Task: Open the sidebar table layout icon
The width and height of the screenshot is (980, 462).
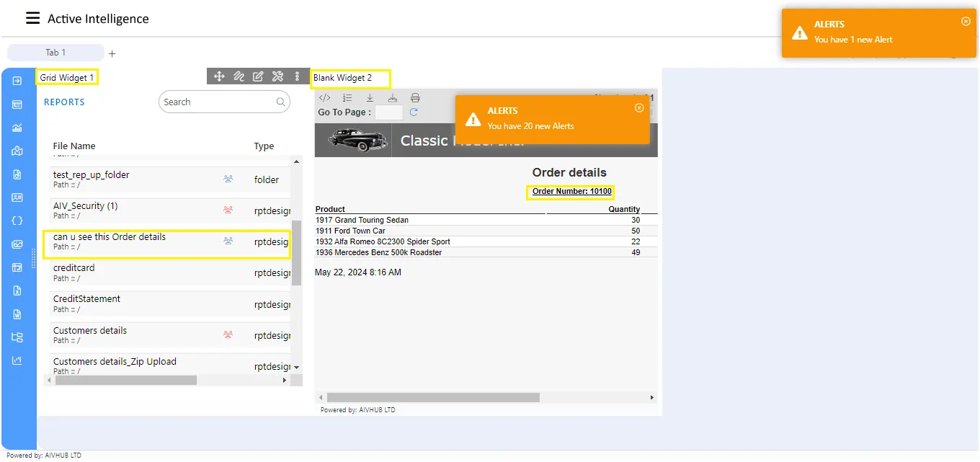Action: coord(17,267)
